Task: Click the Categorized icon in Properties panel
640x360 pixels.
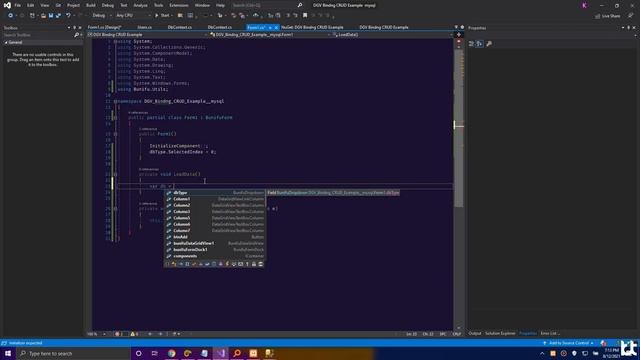Action: click(471, 44)
